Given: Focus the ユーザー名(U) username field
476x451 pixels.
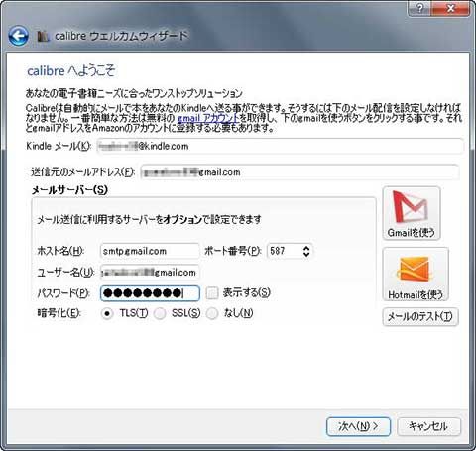Looking at the screenshot, I should (150, 273).
